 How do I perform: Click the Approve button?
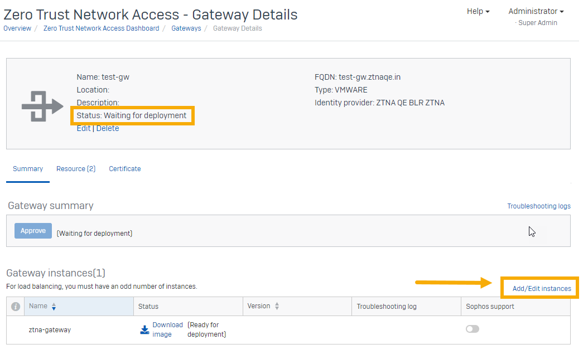tap(33, 231)
